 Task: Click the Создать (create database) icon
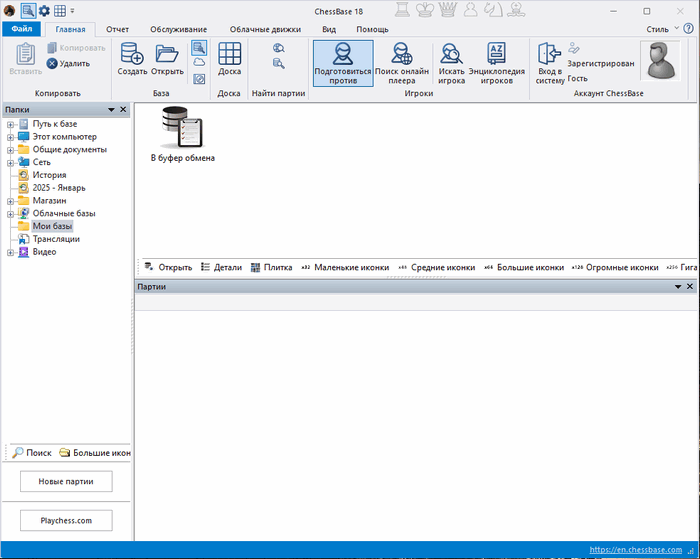pos(132,55)
